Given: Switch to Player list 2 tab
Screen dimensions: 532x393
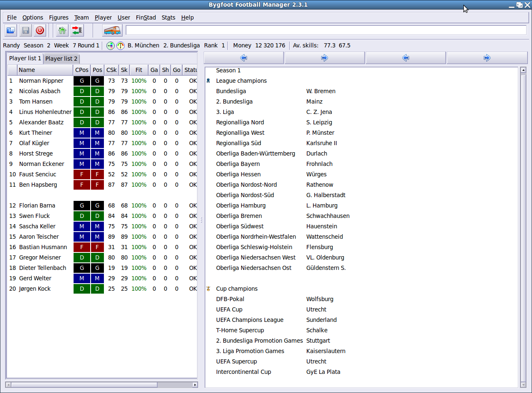Looking at the screenshot, I should tap(62, 59).
